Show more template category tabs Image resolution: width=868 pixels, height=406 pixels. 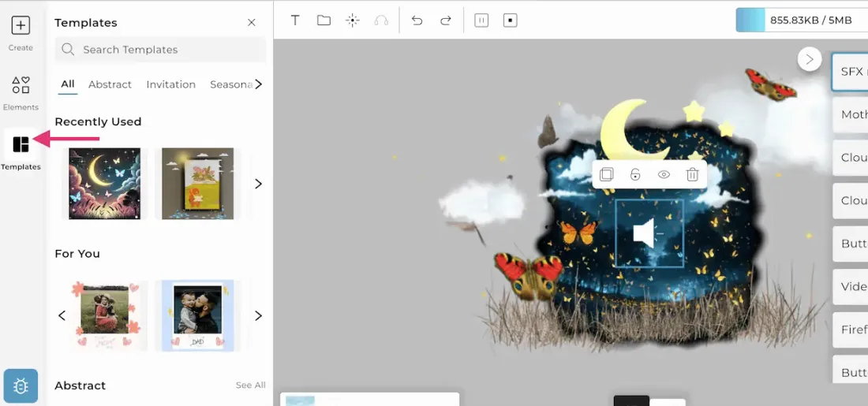point(259,84)
